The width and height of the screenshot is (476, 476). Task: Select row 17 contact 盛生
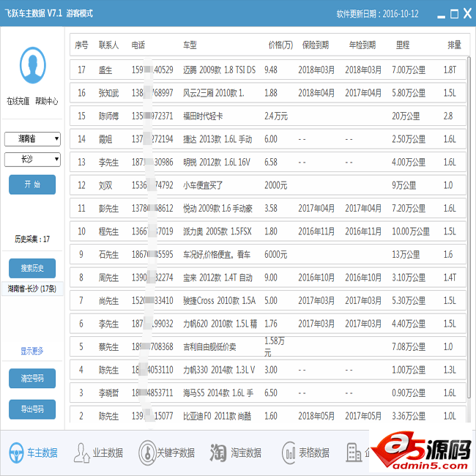coord(105,70)
